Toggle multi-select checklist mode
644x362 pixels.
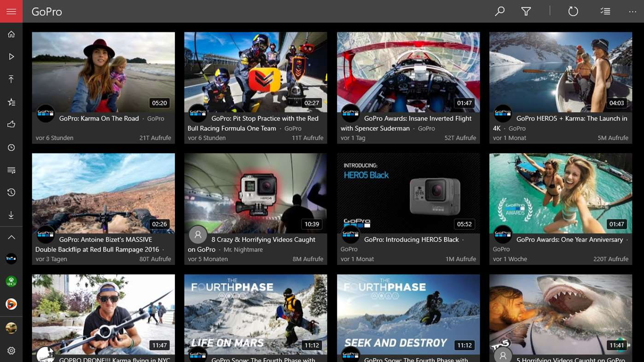point(605,11)
